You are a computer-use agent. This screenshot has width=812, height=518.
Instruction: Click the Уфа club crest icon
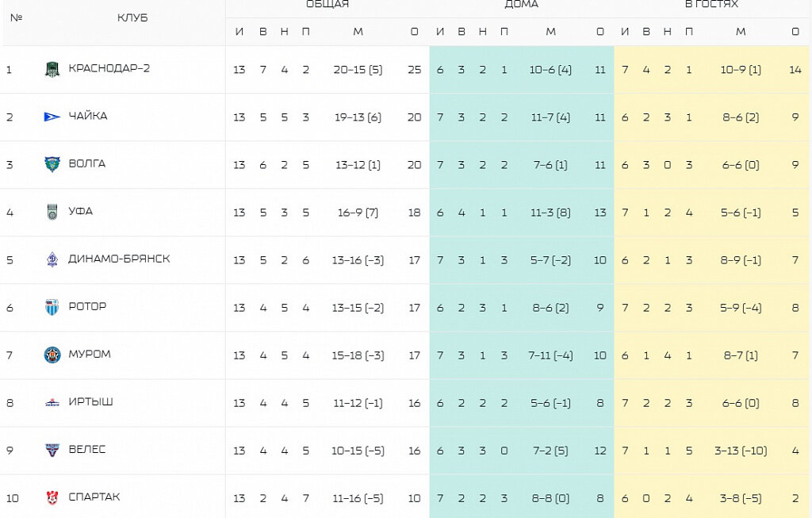click(x=52, y=212)
